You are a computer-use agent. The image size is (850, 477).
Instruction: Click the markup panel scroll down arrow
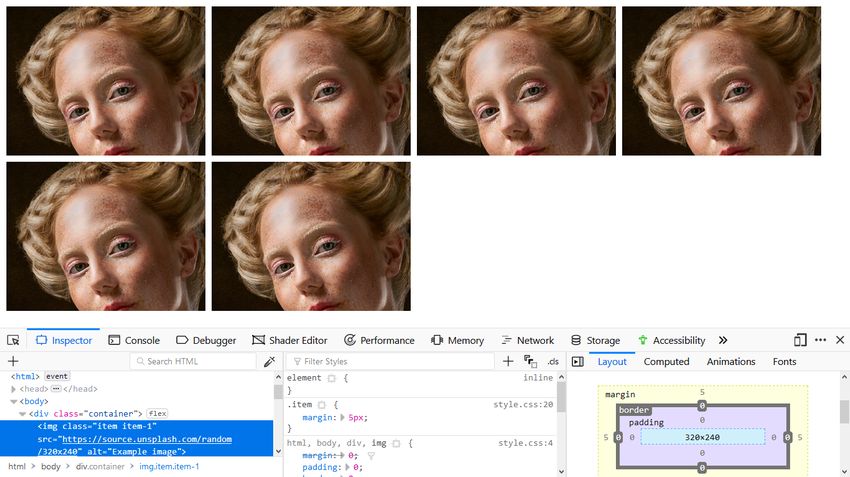point(278,451)
